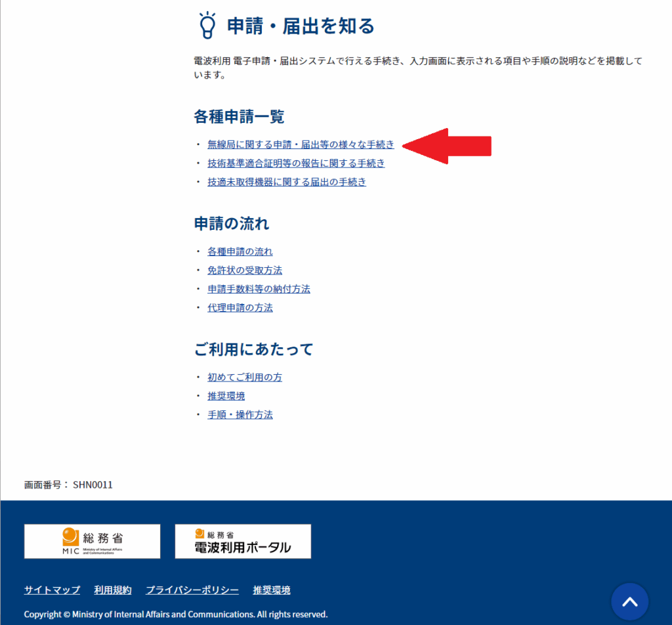Open the 電波利用ポータル logo banner
Screen dimensions: 672x625
243,541
